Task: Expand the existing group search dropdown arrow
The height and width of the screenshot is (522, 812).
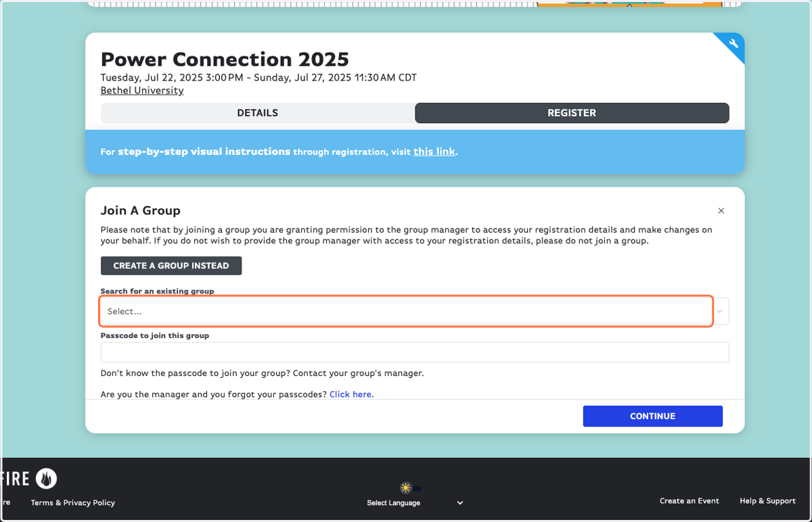Action: coord(720,312)
